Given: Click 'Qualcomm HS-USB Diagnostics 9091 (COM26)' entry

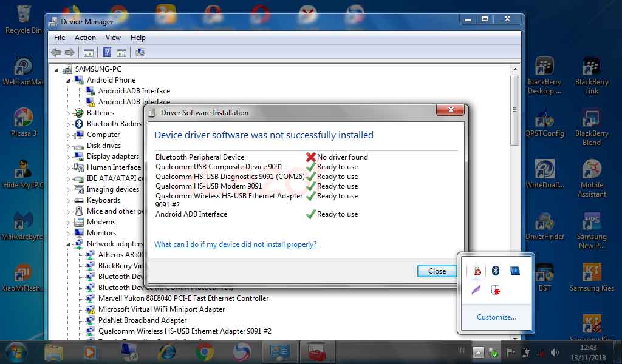Looking at the screenshot, I should tap(230, 177).
